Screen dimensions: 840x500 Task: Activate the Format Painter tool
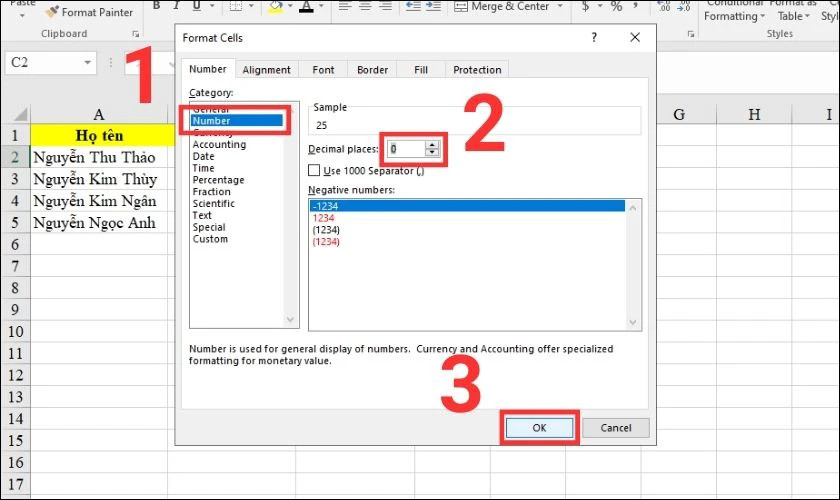pos(89,12)
